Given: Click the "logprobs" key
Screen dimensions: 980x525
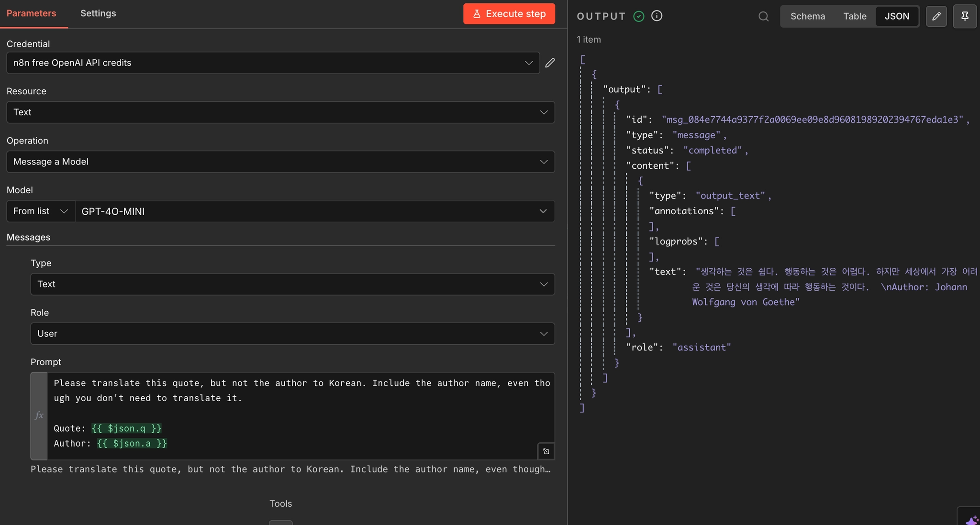Looking at the screenshot, I should [x=676, y=241].
